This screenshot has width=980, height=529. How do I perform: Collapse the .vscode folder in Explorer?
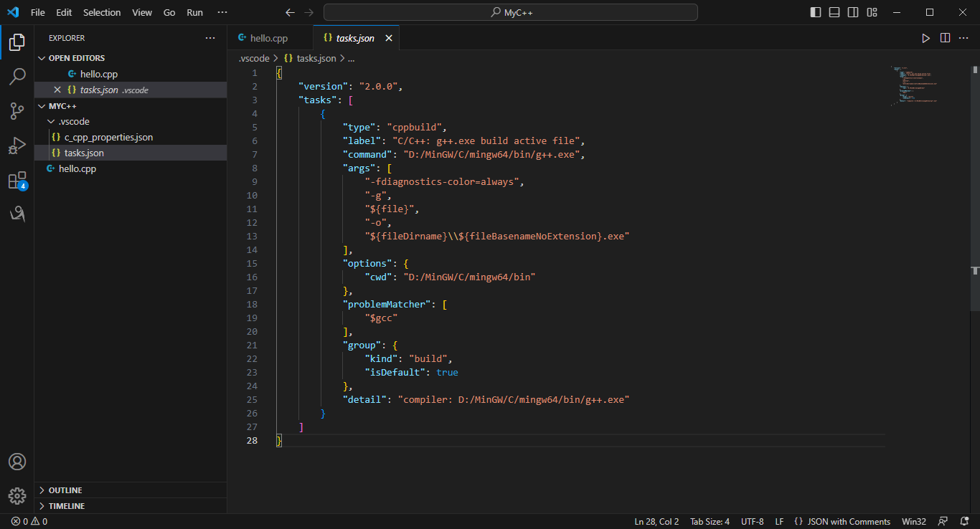[74, 122]
